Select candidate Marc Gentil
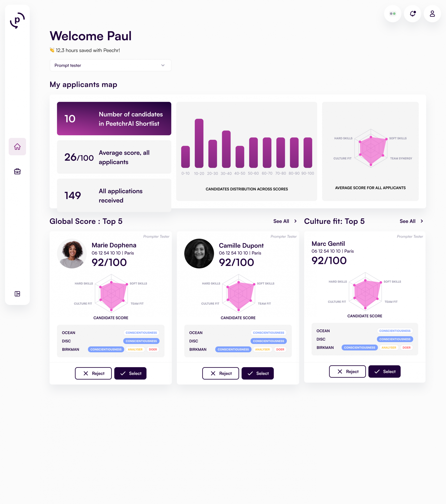Screen dimensions: 446x504 click(384, 371)
